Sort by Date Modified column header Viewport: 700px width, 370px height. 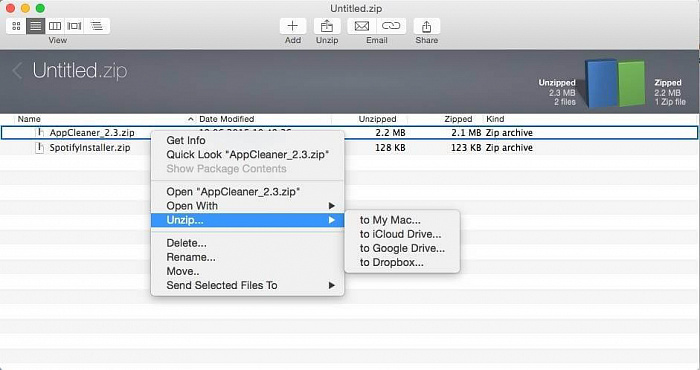point(227,119)
